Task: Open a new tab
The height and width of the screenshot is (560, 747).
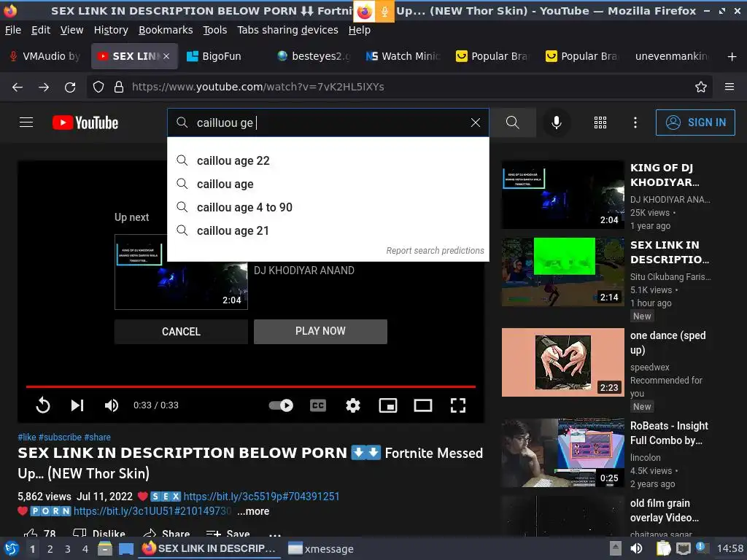Action: [x=732, y=57]
